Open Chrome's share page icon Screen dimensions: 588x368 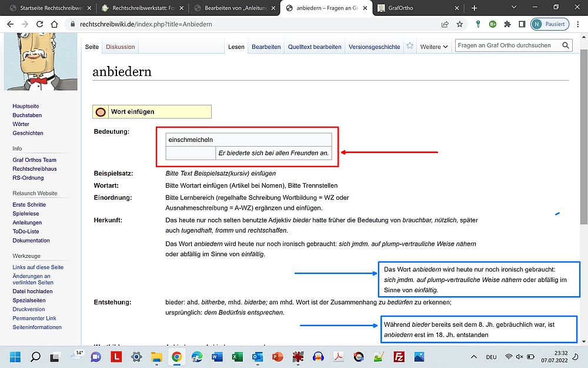point(445,24)
